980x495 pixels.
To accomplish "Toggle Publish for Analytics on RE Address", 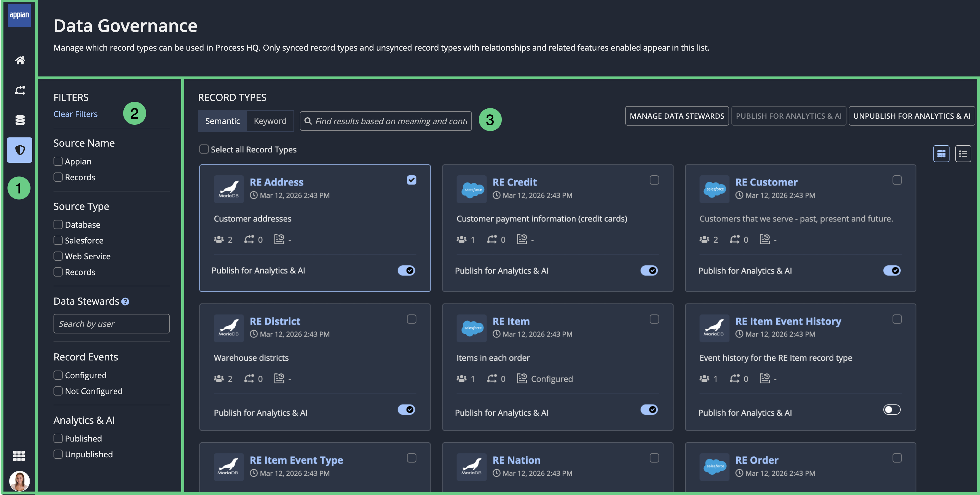I will (x=406, y=270).
